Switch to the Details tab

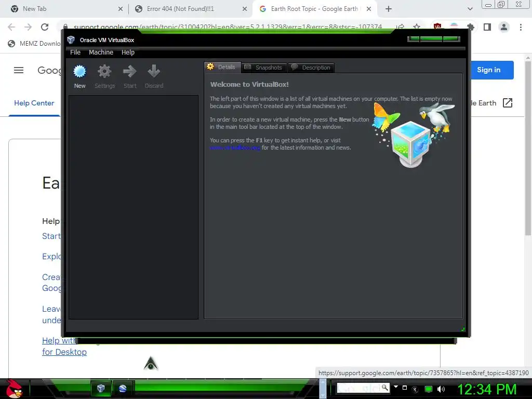point(222,67)
